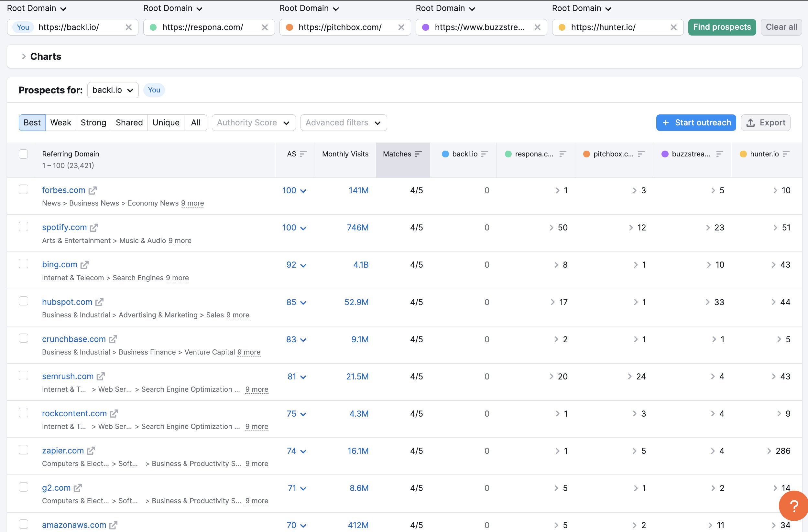Open forbes.com via its external link icon

click(93, 190)
